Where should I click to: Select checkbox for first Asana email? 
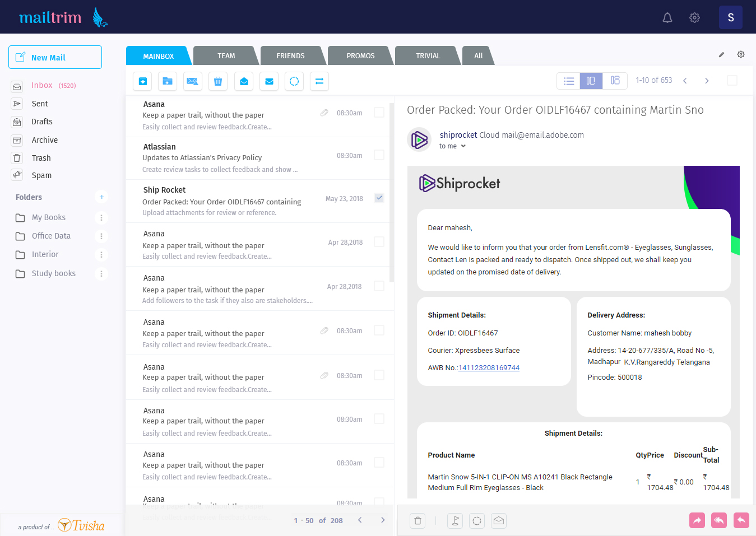pyautogui.click(x=379, y=112)
